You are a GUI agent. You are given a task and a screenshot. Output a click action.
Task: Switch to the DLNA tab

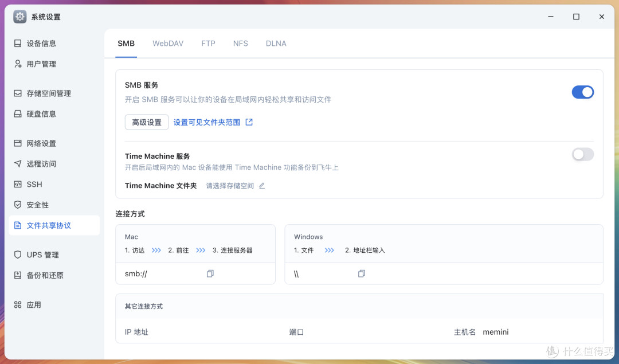coord(276,44)
